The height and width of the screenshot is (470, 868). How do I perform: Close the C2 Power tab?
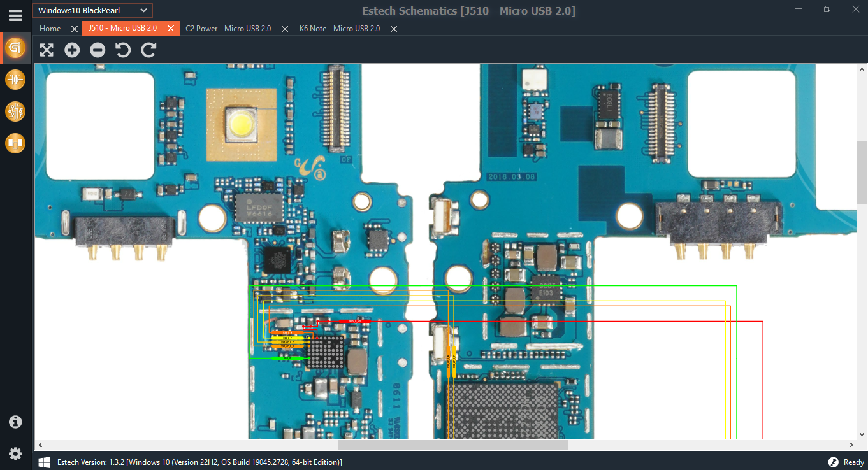(285, 29)
